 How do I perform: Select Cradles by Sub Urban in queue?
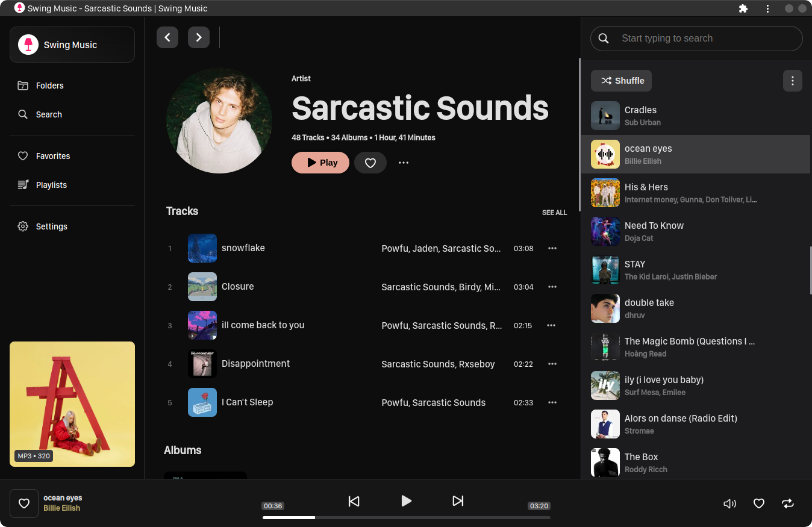click(696, 116)
